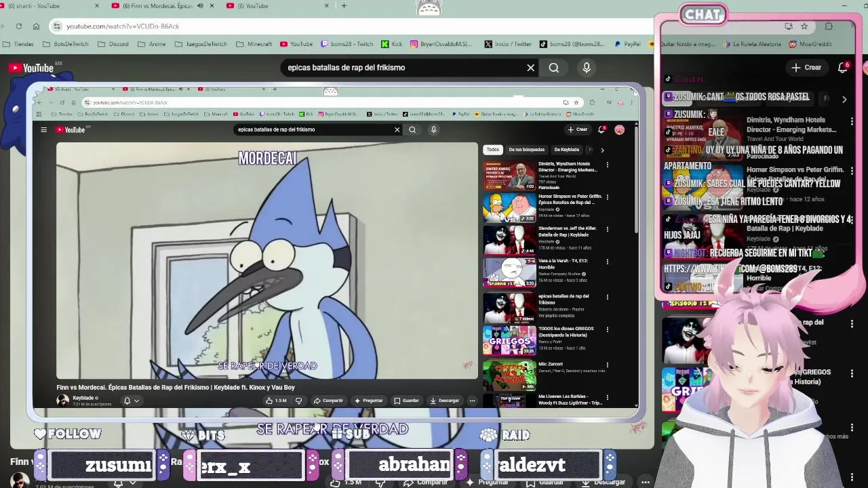Go to browser home page
Screen dimensions: 868x488
point(36,26)
